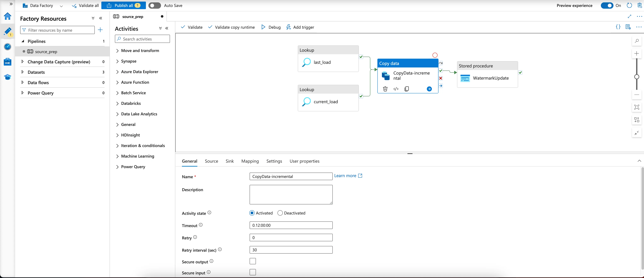This screenshot has width=644, height=278.
Task: Open the Monitor hub icon in left sidebar
Action: click(8, 47)
